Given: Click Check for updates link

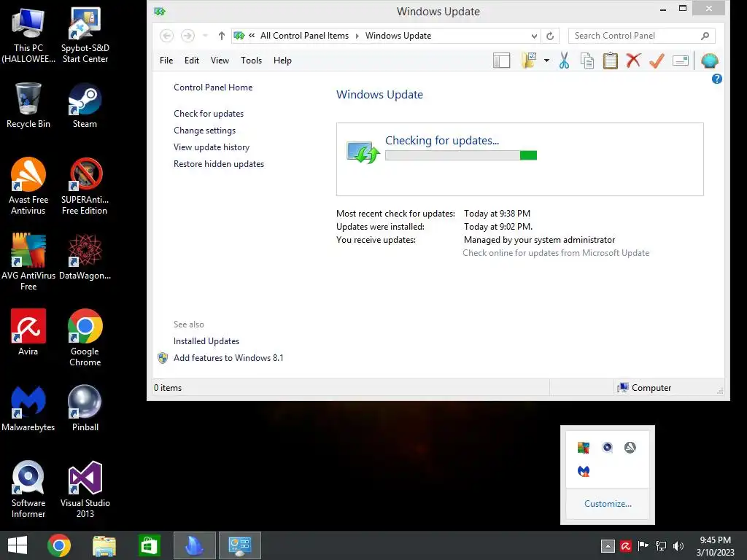Looking at the screenshot, I should pyautogui.click(x=209, y=113).
